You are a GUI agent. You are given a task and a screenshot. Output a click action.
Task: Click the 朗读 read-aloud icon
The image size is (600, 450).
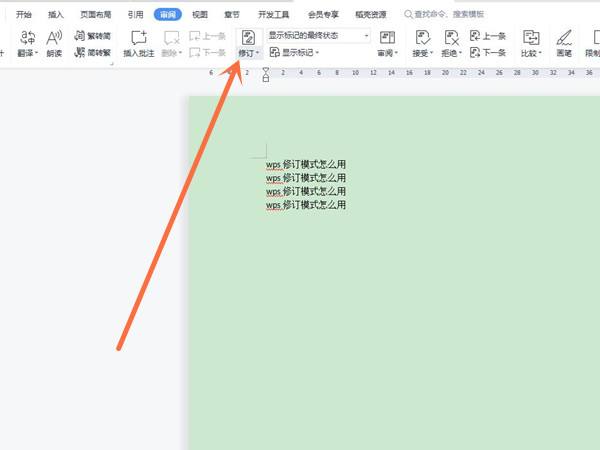(54, 44)
